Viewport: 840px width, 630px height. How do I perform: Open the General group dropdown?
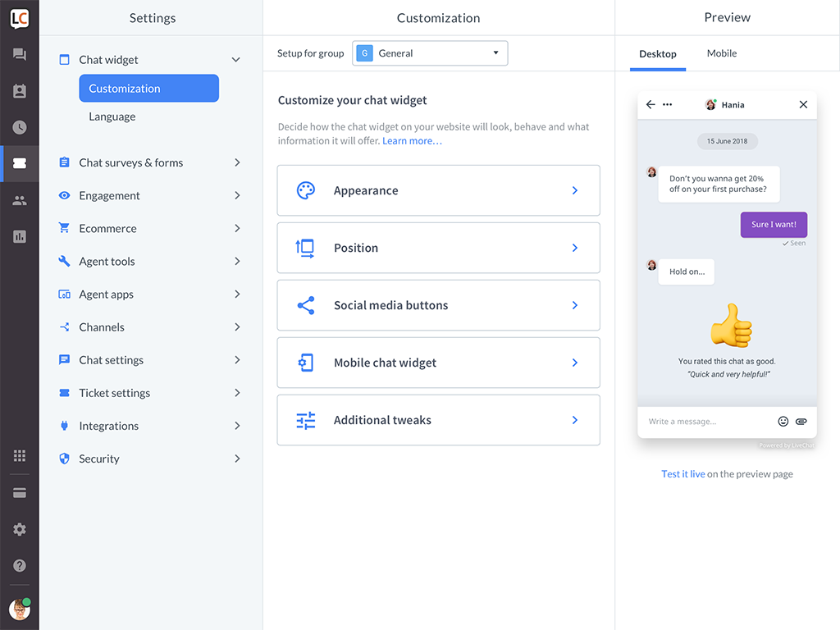point(430,53)
